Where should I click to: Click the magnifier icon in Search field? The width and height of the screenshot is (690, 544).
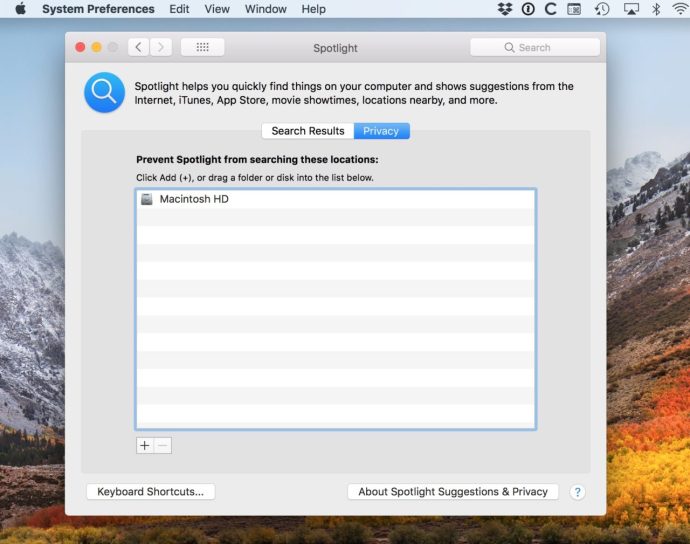[x=509, y=48]
